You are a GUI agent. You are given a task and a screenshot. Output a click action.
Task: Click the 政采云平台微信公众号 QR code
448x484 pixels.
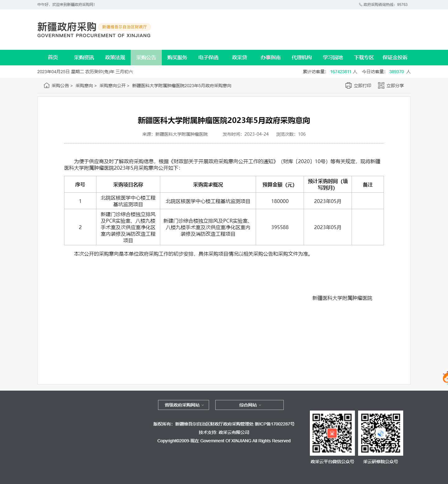(332, 433)
